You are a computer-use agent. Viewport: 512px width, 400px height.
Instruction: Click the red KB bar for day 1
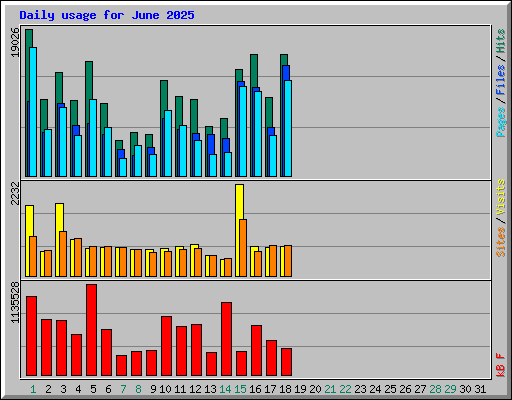tap(32, 336)
